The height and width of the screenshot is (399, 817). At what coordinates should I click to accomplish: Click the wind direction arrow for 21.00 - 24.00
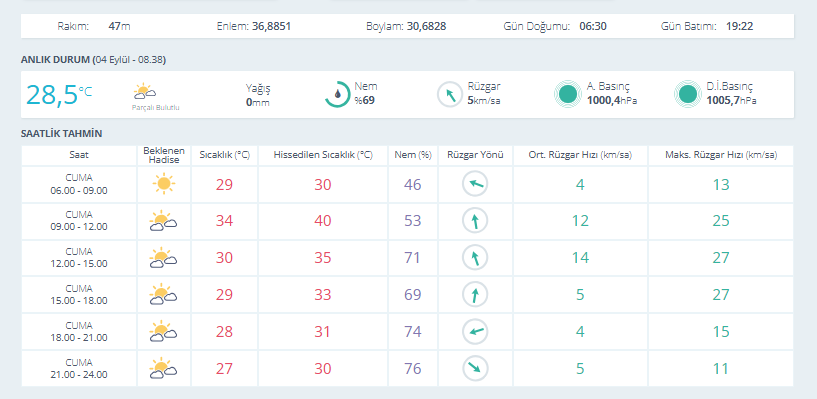point(475,368)
